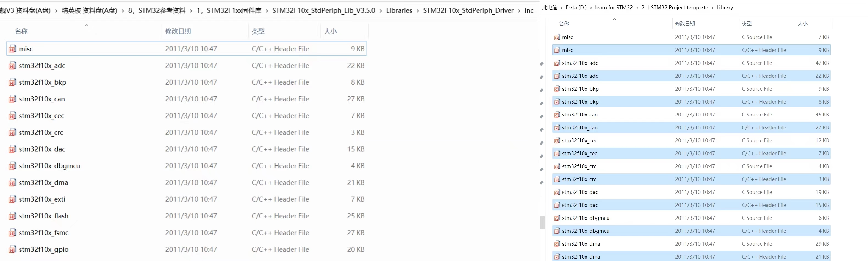Expand chevron after 此电脑 breadcrumb
The width and height of the screenshot is (868, 261).
(562, 8)
